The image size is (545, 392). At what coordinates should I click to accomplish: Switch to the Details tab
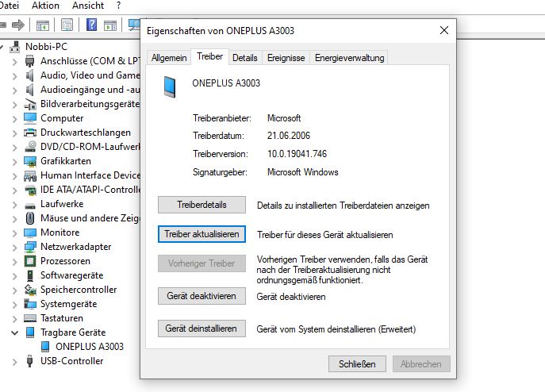pos(244,58)
